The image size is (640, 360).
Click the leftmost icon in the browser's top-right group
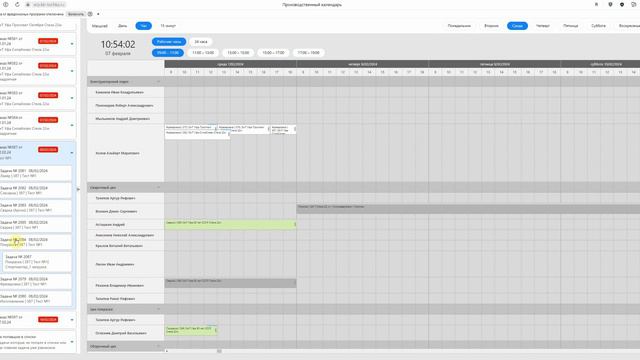pyautogui.click(x=596, y=4)
